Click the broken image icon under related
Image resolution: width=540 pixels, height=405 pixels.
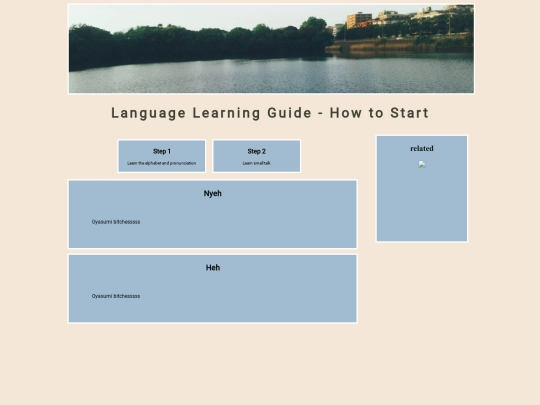tap(422, 165)
